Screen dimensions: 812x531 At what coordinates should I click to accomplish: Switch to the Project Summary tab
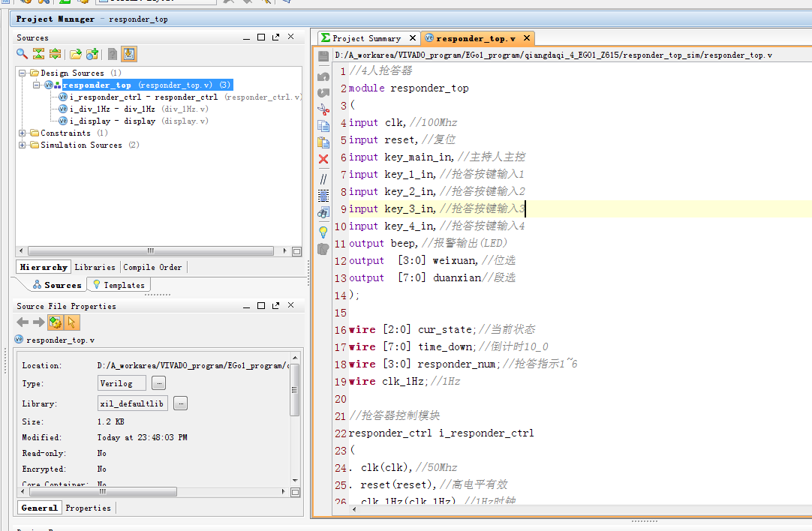(366, 38)
